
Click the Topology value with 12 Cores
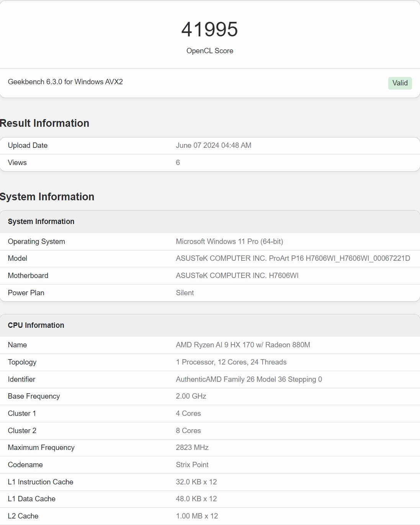[x=231, y=362]
